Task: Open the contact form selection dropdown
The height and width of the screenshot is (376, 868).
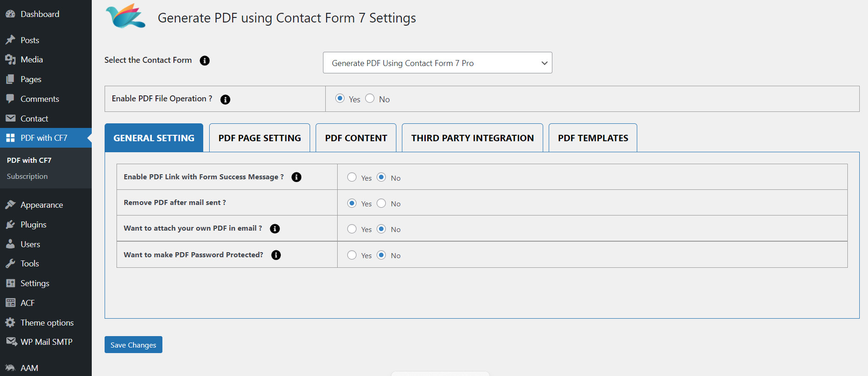Action: point(437,63)
